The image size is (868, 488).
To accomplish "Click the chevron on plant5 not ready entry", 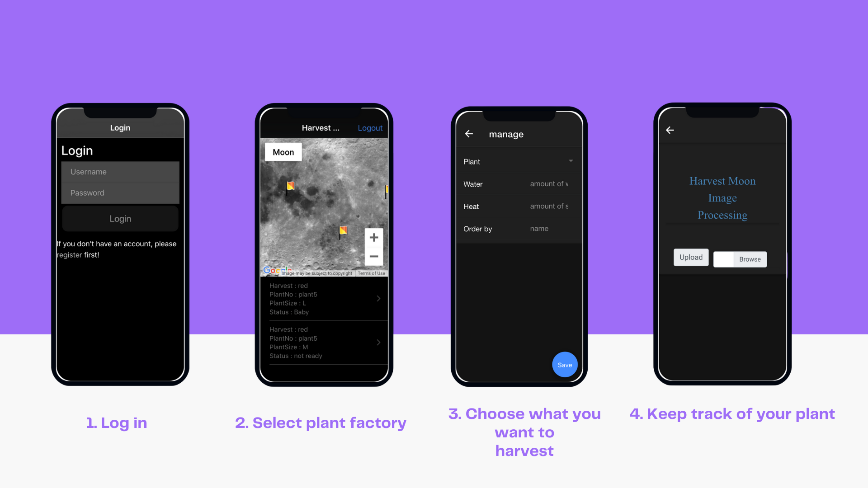I will (378, 343).
